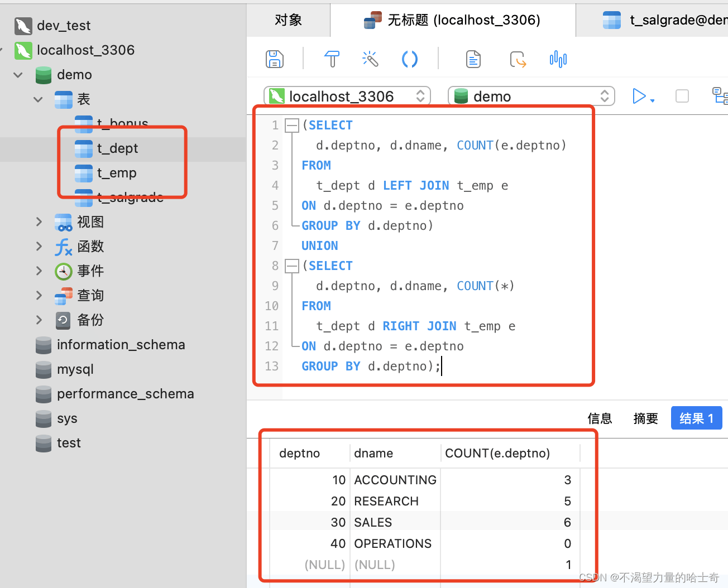The image size is (728, 588).
Task: Open the localhost_3306 connection dropdown
Action: pos(347,97)
